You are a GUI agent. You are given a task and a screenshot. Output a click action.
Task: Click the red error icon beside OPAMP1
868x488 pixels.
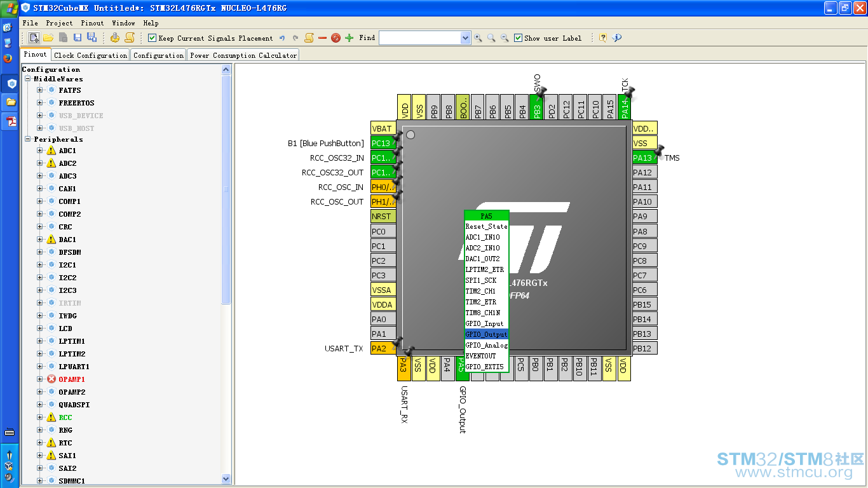coord(51,379)
